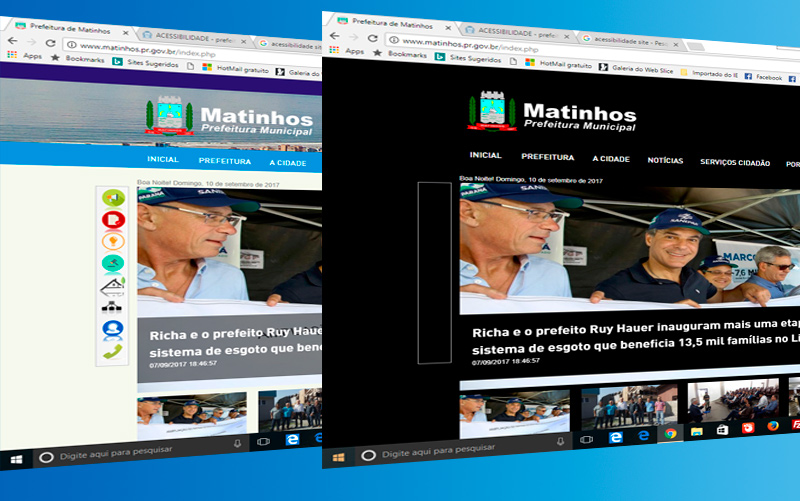Switch to Prefeitura de Matinhos tab in right window
The height and width of the screenshot is (501, 800).
(390, 23)
